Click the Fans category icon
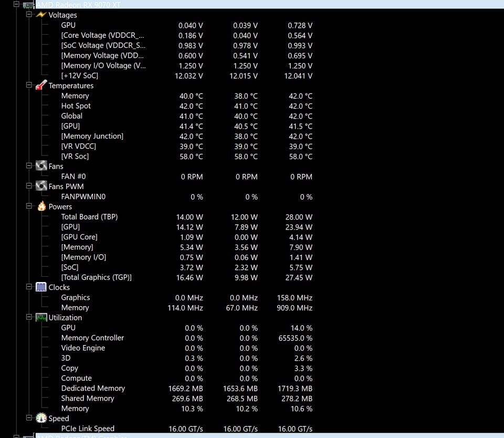The width and height of the screenshot is (504, 438). (x=41, y=166)
